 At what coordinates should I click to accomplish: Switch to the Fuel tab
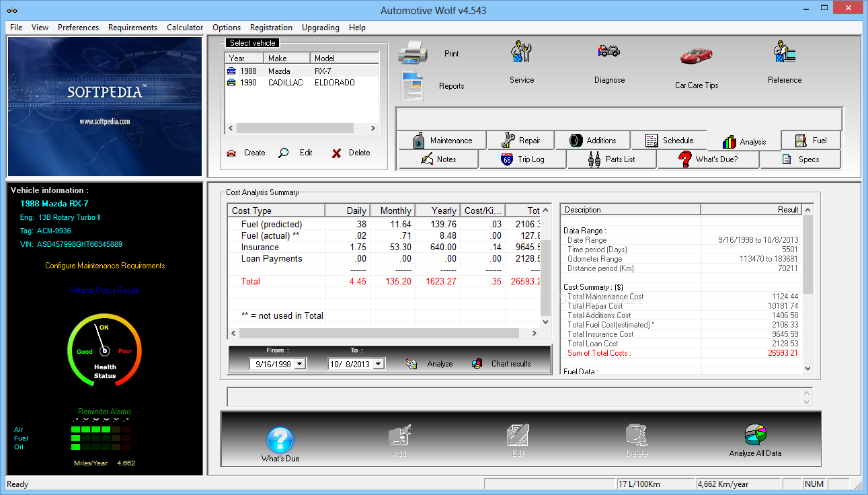(811, 141)
